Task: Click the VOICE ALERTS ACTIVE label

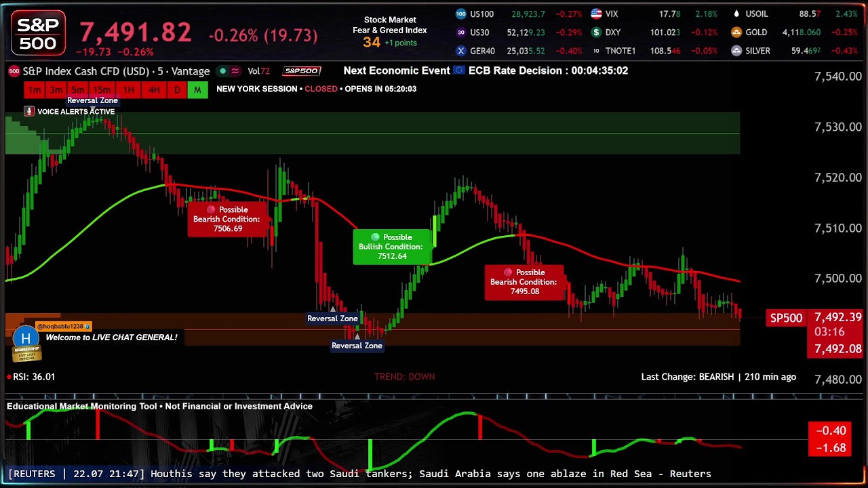Action: (x=76, y=112)
